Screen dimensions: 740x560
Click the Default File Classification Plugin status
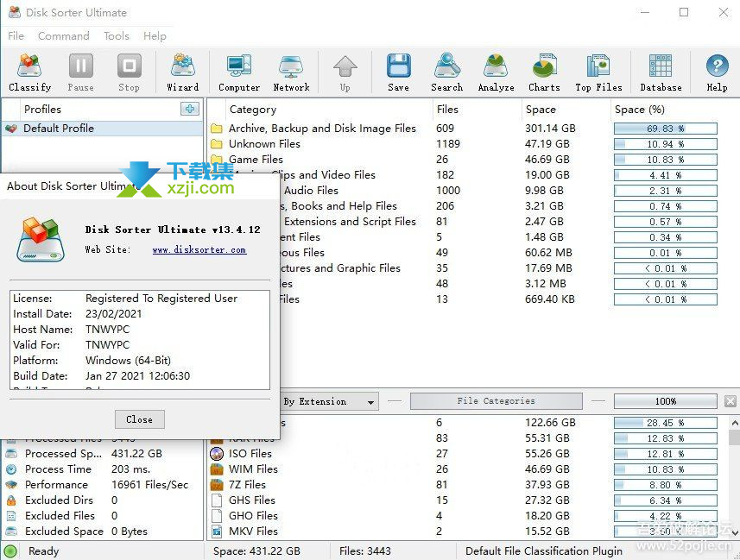[544, 551]
